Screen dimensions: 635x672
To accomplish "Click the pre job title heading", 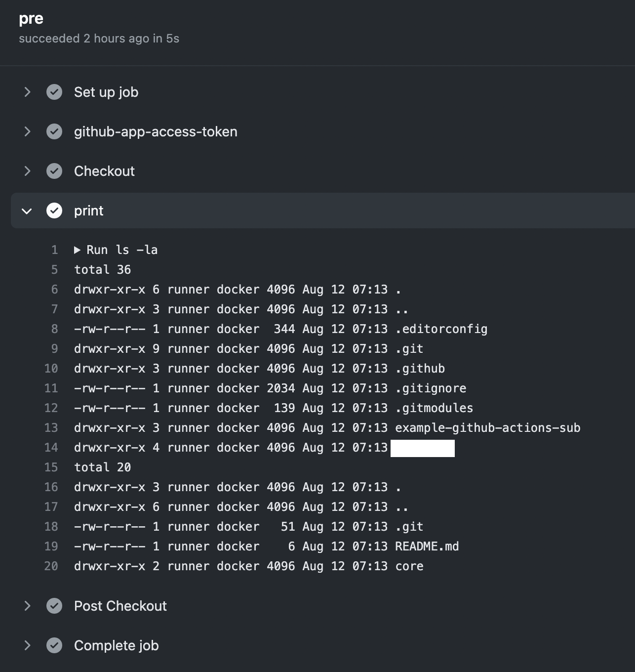I will click(x=31, y=19).
